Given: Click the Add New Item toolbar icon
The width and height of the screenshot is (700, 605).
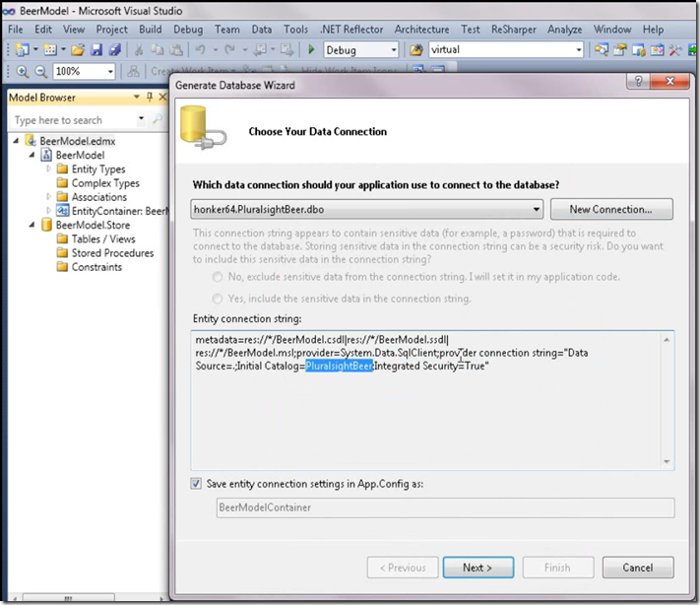Looking at the screenshot, I should pos(50,49).
